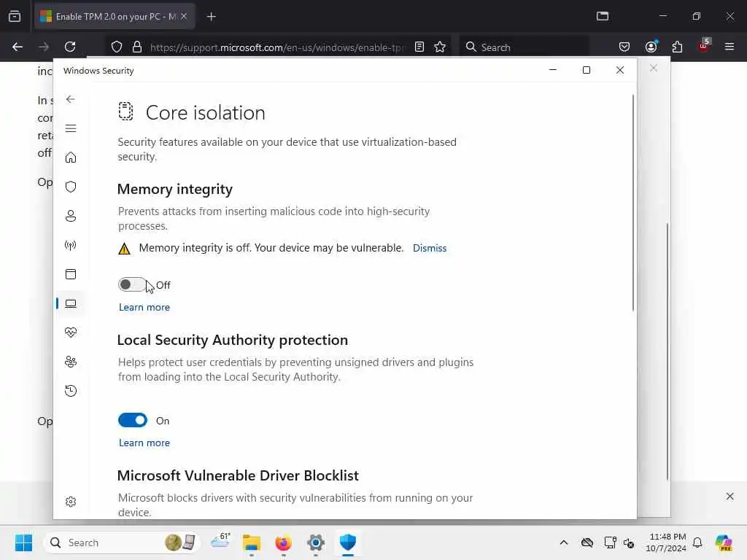
Task: Open the browser extensions puzzle icon
Action: coord(677,47)
